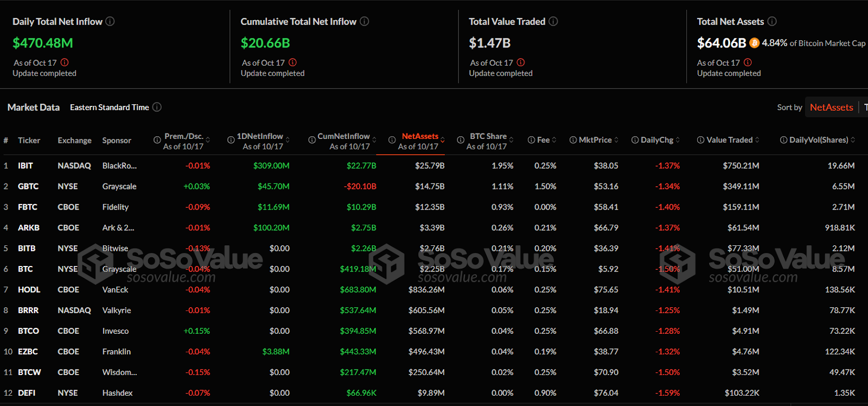Click red alert icon under Daily Total Net Inflow
The image size is (868, 406).
coord(65,62)
